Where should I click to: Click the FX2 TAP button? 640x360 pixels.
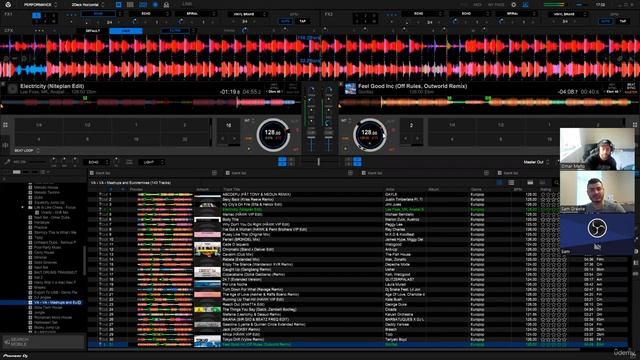click(x=623, y=21)
